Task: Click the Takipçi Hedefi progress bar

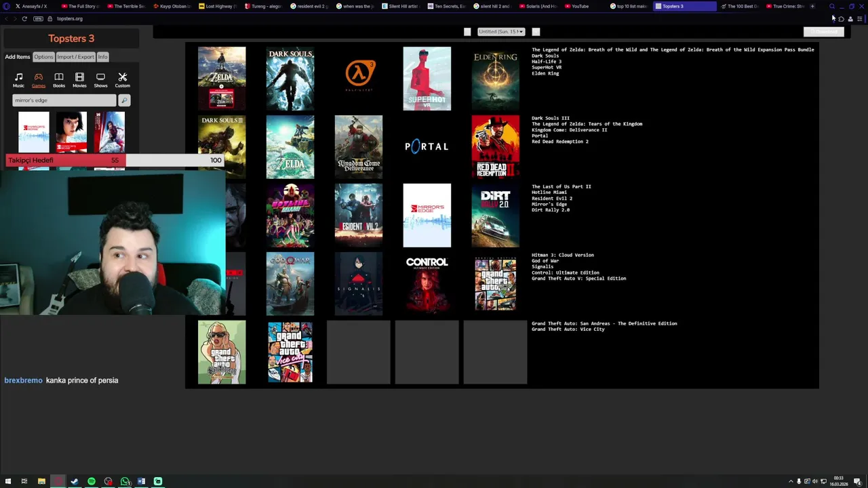Action: coord(114,160)
